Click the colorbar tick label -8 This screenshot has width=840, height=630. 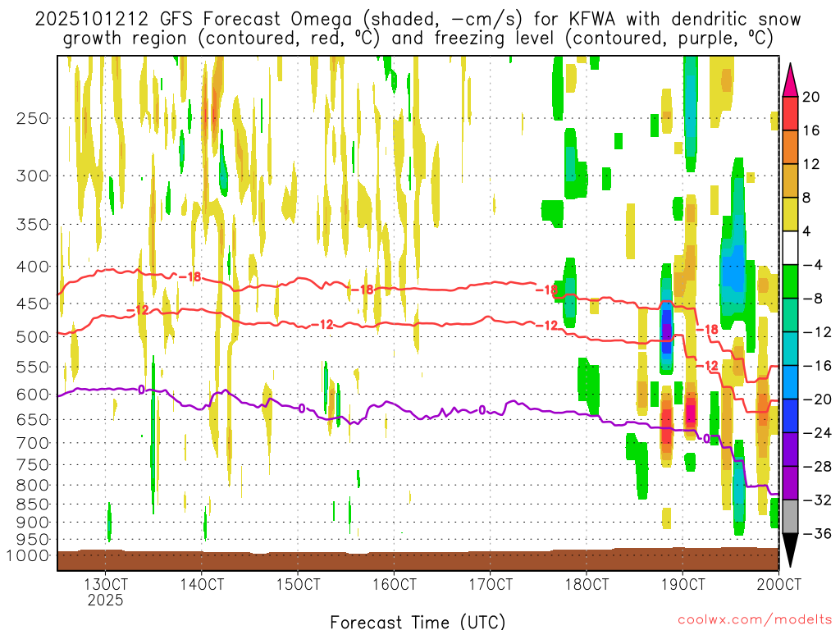812,299
